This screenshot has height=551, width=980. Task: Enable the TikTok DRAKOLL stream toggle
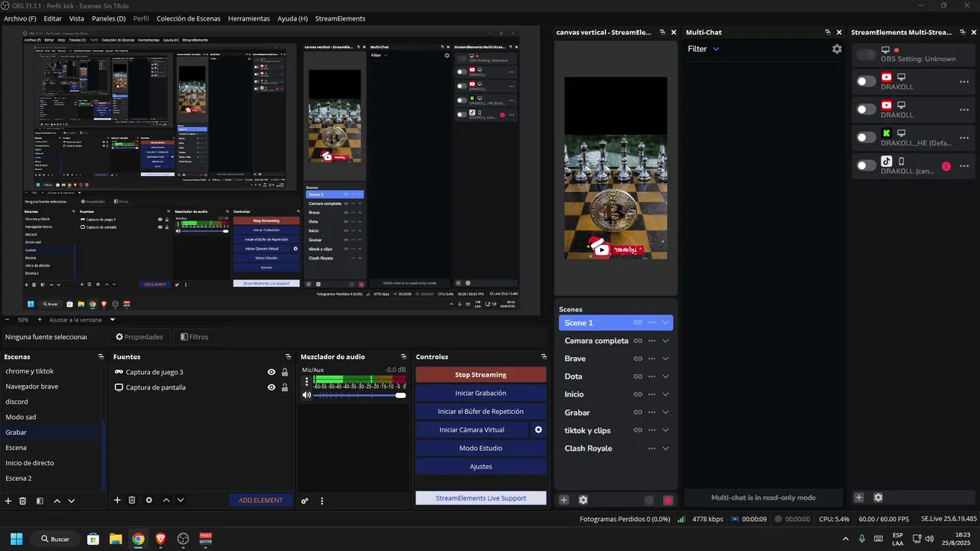click(866, 166)
